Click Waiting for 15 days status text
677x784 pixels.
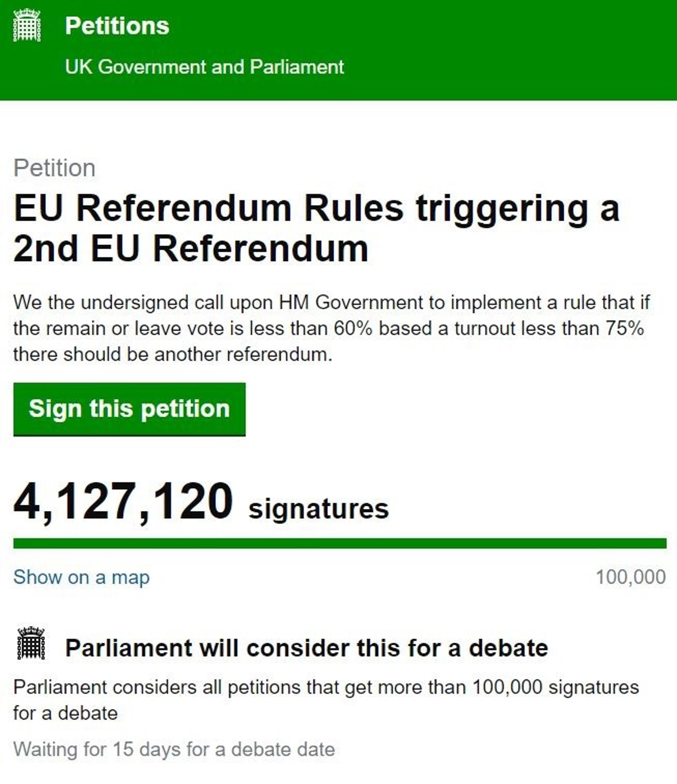coord(174,749)
